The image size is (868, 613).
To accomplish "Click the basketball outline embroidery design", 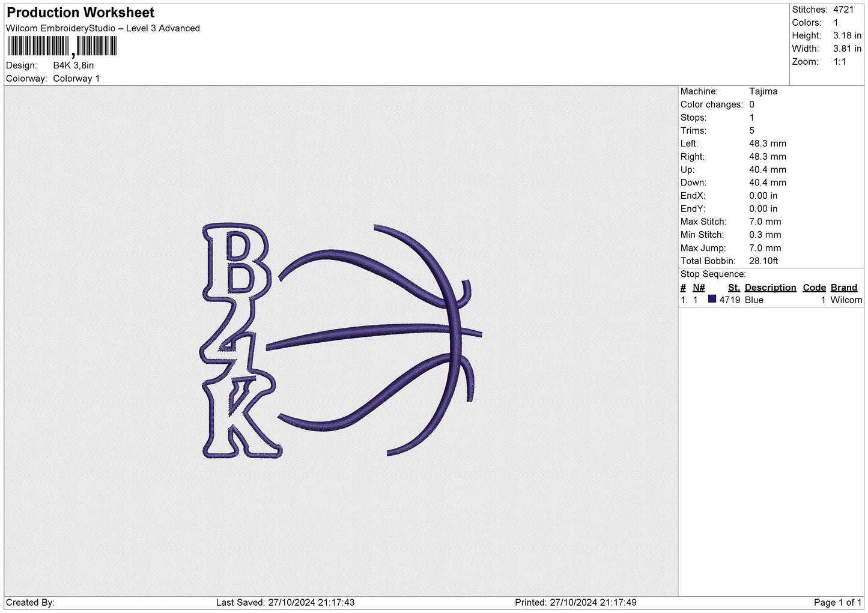I will pos(374,340).
